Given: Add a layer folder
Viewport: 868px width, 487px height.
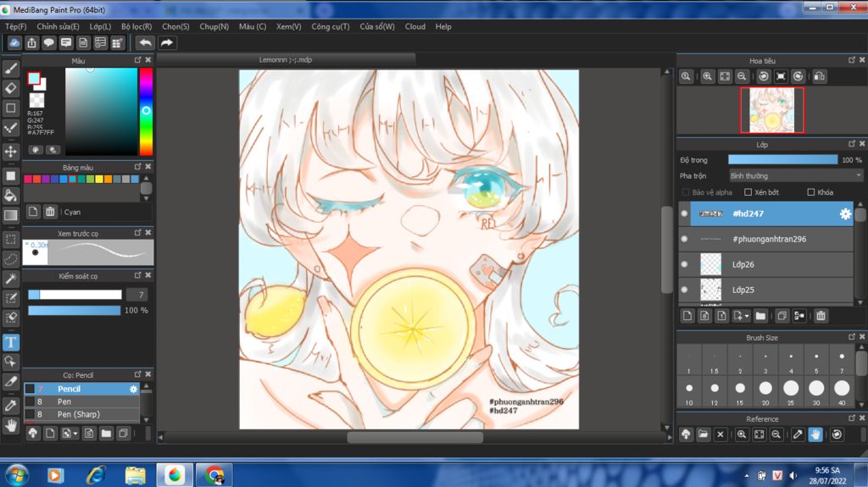Looking at the screenshot, I should [x=760, y=315].
